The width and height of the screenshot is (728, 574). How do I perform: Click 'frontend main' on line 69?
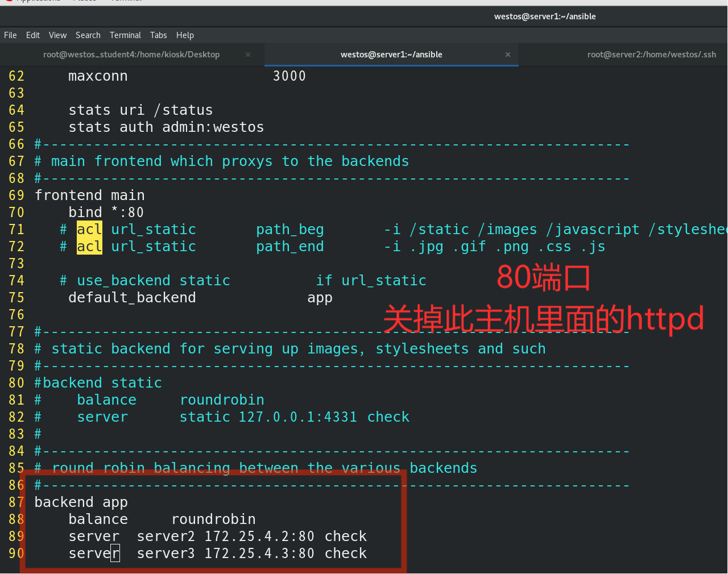pyautogui.click(x=90, y=196)
